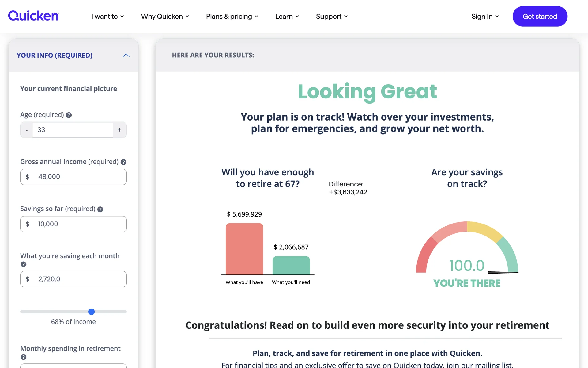Open the 'I want to' dropdown menu
Viewport: 588px width, 368px height.
coord(107,17)
